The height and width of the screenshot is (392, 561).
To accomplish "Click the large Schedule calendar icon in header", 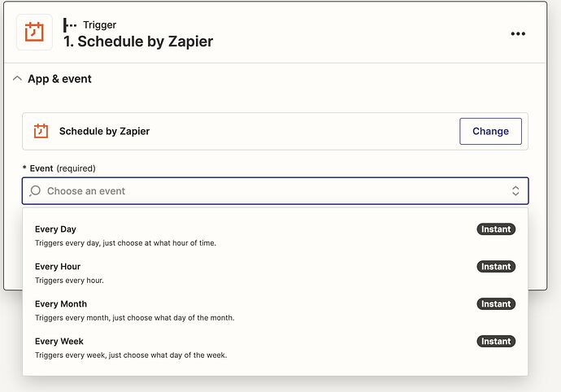I will click(x=34, y=33).
